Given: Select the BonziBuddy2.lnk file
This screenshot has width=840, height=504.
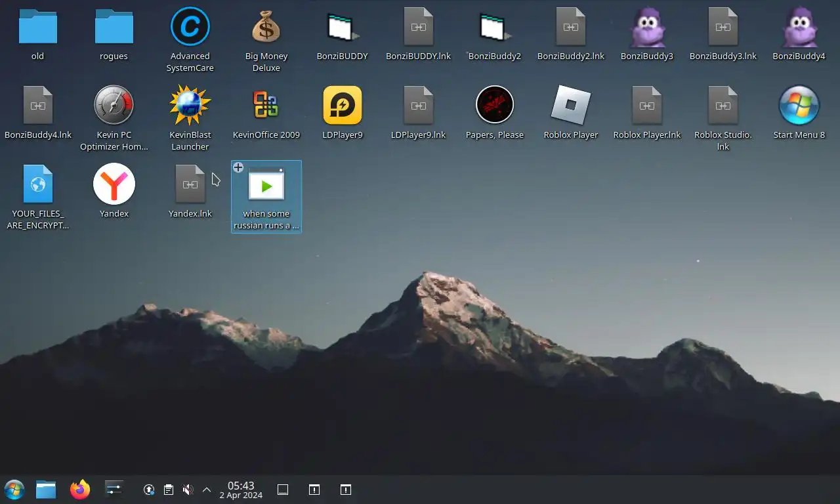Looking at the screenshot, I should [570, 27].
